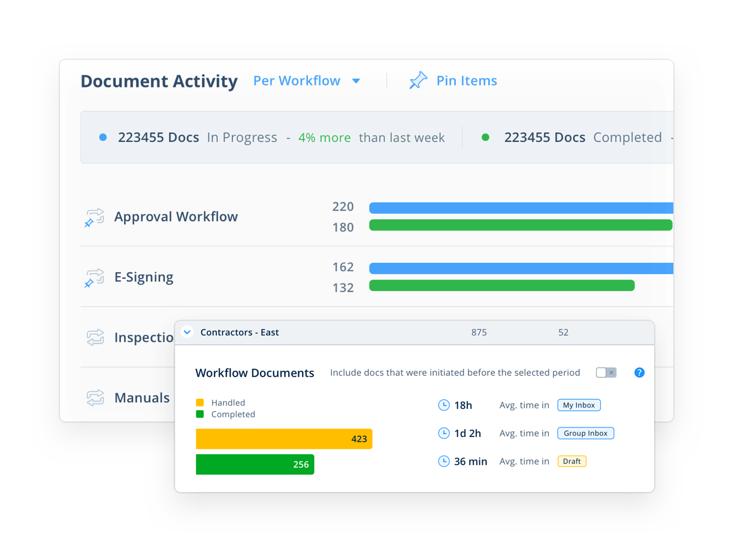This screenshot has width=756, height=552.
Task: Click the Pin Items link
Action: pos(467,81)
